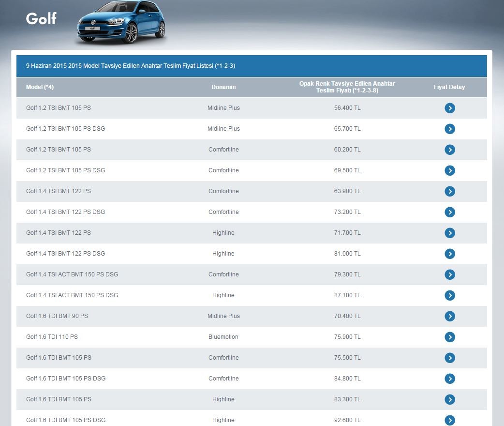Click detail arrow for Golf 1.2 TSI DSG Midline Plus

pos(450,129)
